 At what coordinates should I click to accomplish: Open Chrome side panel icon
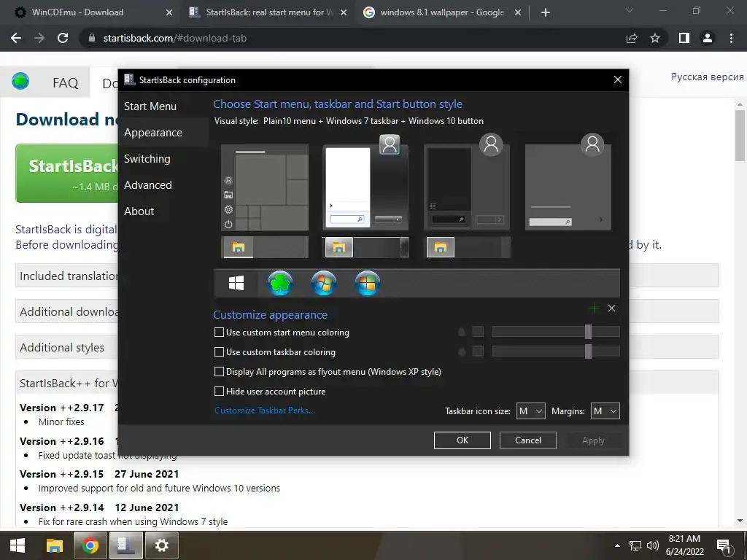click(x=684, y=38)
